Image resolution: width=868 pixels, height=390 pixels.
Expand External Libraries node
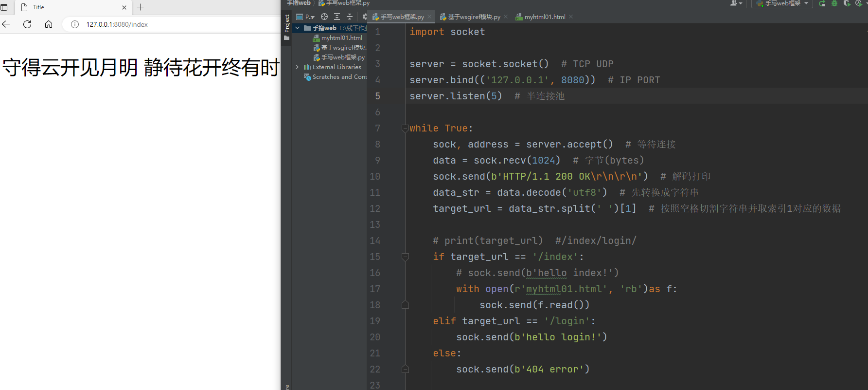[297, 67]
